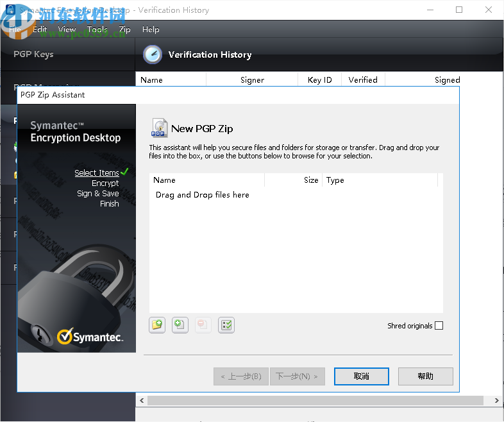The height and width of the screenshot is (422, 504).
Task: Click the horizontal scrollbar right arrow
Action: point(496,400)
